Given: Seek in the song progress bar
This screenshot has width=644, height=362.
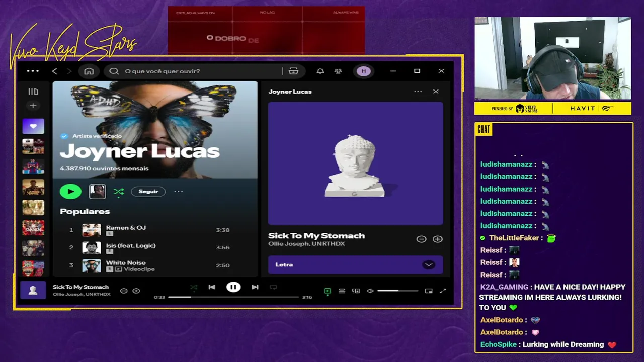Looking at the screenshot, I should click(x=233, y=297).
